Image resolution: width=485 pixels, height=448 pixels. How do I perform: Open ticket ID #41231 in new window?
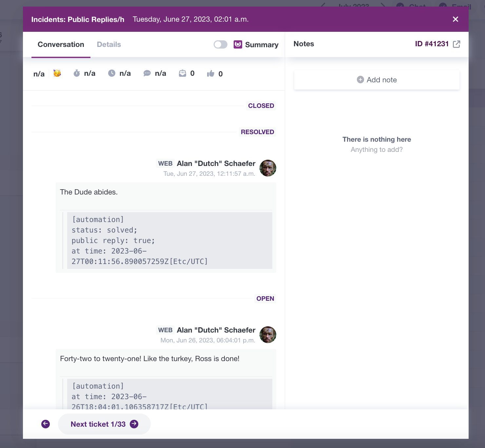click(456, 44)
